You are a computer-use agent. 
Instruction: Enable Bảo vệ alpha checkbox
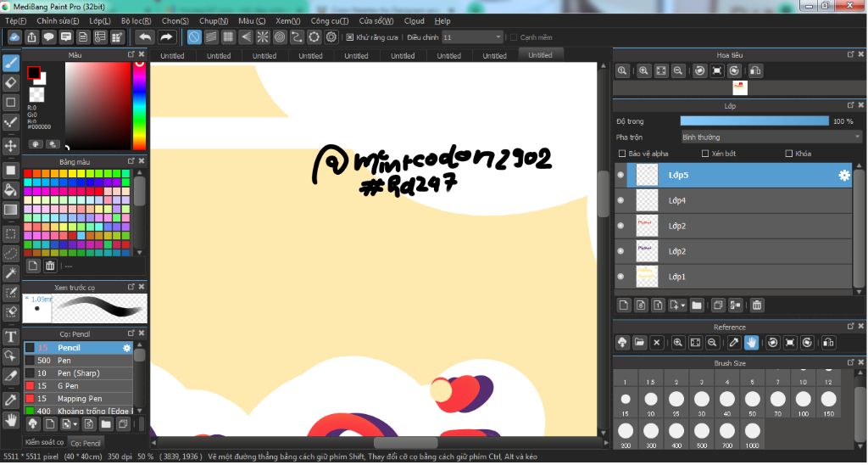(621, 154)
